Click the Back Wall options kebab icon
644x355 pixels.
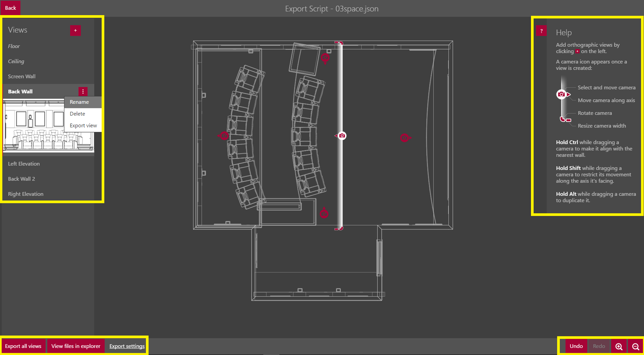point(83,91)
